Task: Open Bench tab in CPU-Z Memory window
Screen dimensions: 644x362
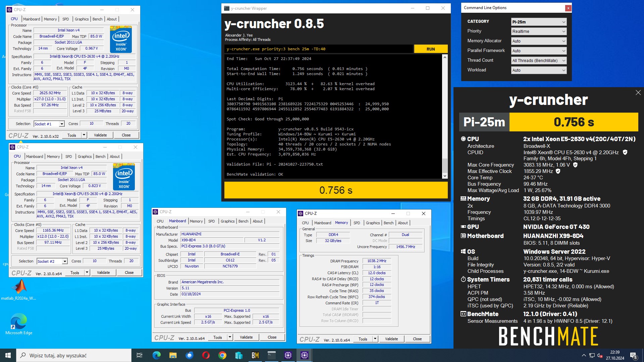Action: (388, 223)
